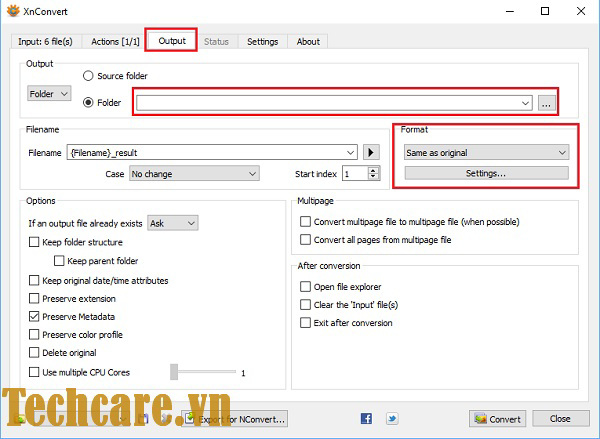Open the Case 'No change' dropdown
600x439 pixels.
tap(194, 173)
